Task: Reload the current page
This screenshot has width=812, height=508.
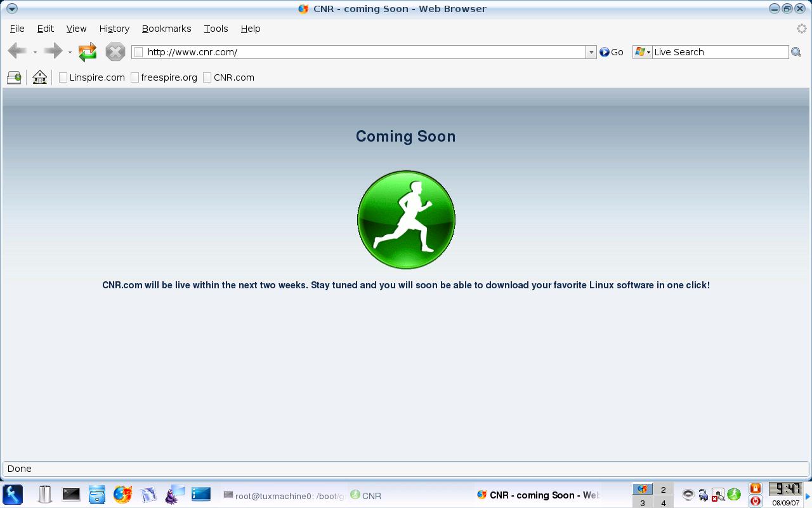Action: [88, 51]
